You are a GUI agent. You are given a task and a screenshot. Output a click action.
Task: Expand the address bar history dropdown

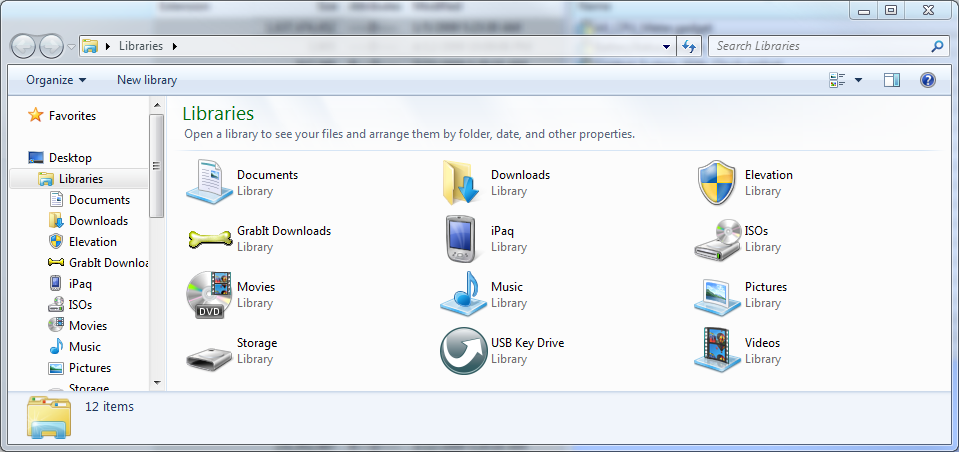[668, 46]
